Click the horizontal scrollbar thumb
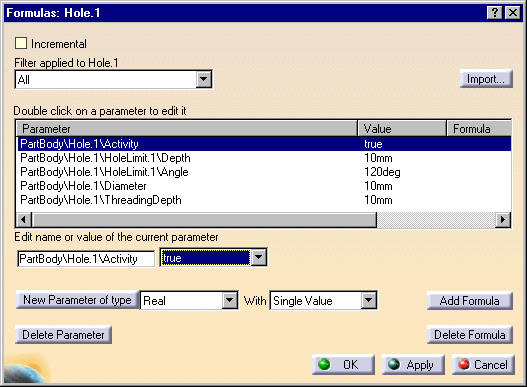 (x=204, y=220)
